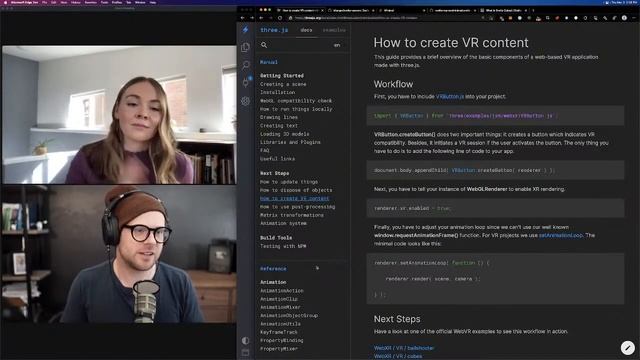Open the plug icon with blue badge

pyautogui.click(x=246, y=82)
